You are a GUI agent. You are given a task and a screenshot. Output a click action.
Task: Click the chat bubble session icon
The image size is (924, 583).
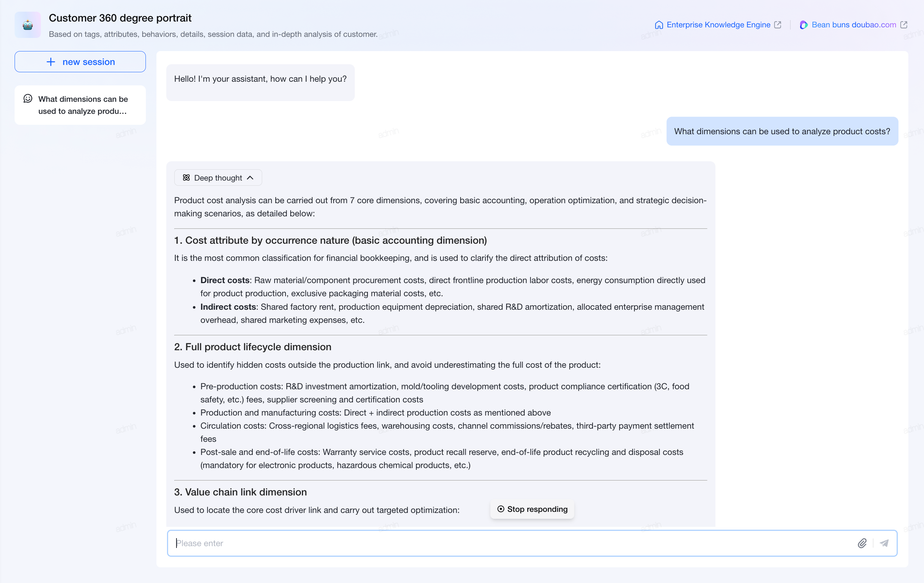pyautogui.click(x=28, y=99)
